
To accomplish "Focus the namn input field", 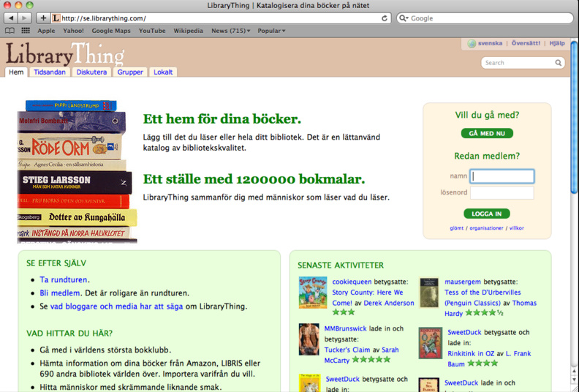I will (x=502, y=176).
